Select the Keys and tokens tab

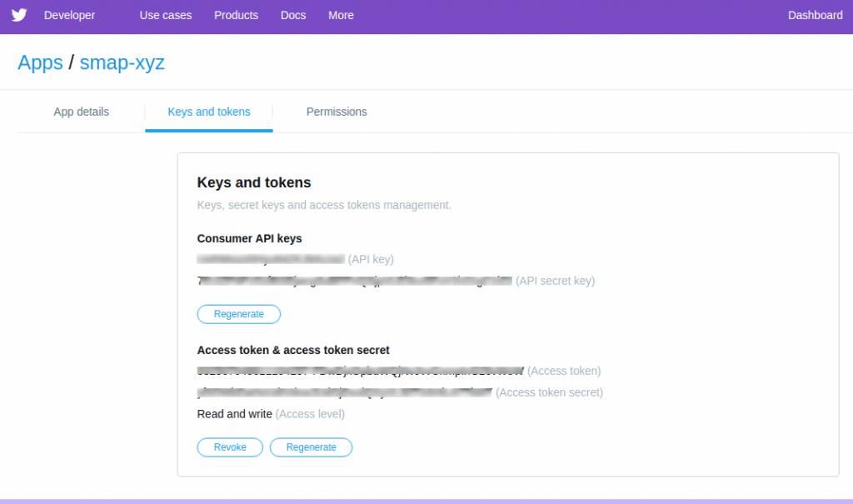click(208, 112)
